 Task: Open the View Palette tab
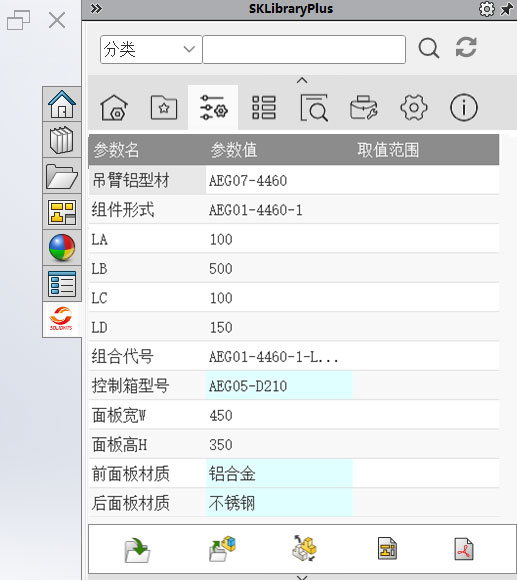(62, 212)
